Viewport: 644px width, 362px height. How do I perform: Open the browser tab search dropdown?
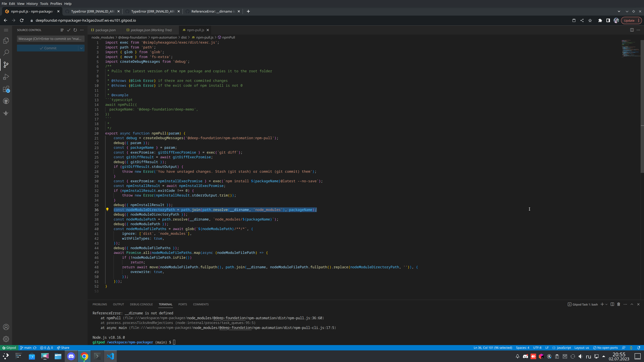619,11
